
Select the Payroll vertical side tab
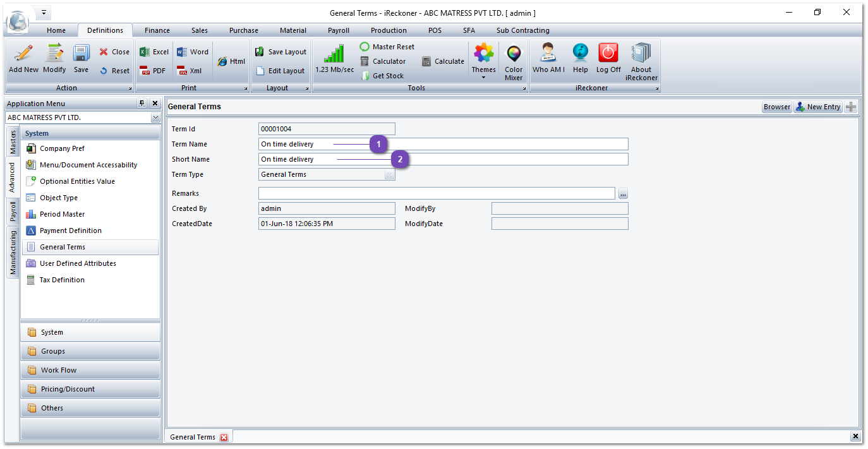click(13, 212)
